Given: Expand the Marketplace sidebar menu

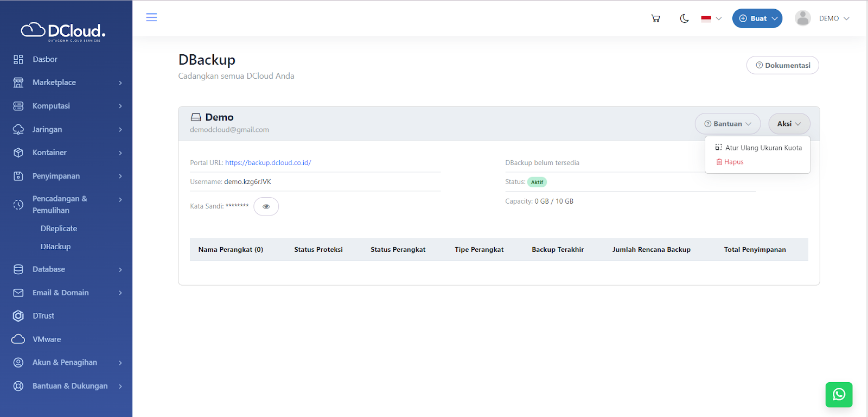Looking at the screenshot, I should 54,83.
